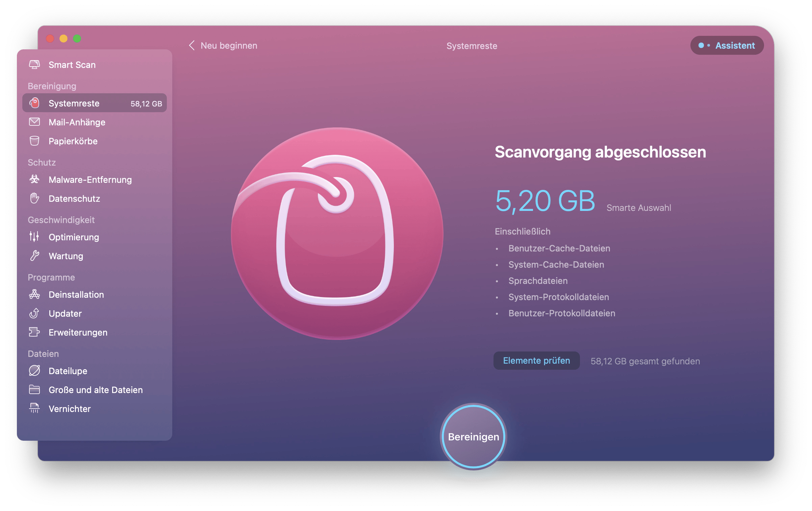Click the Große und alte Dateien folder icon
This screenshot has width=812, height=511.
[x=34, y=390]
